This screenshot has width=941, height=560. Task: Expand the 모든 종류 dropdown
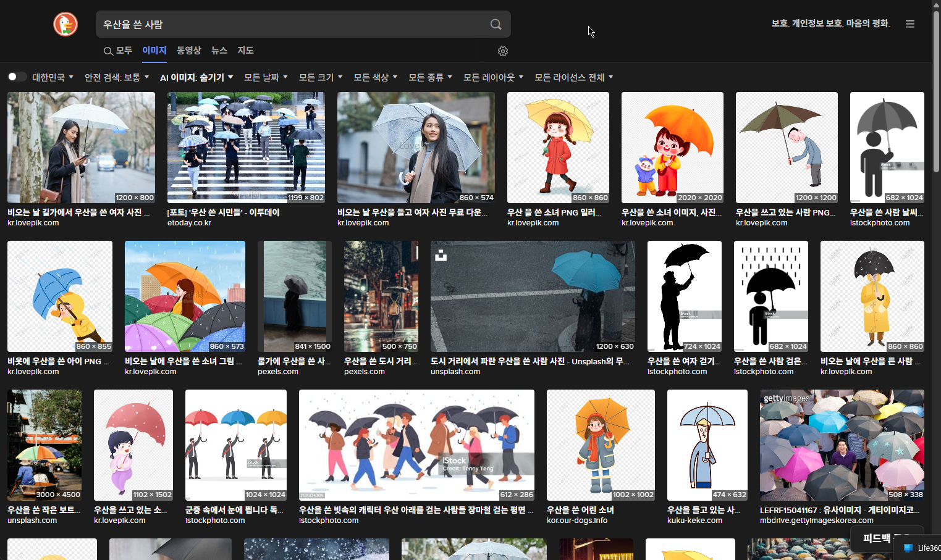click(x=429, y=77)
